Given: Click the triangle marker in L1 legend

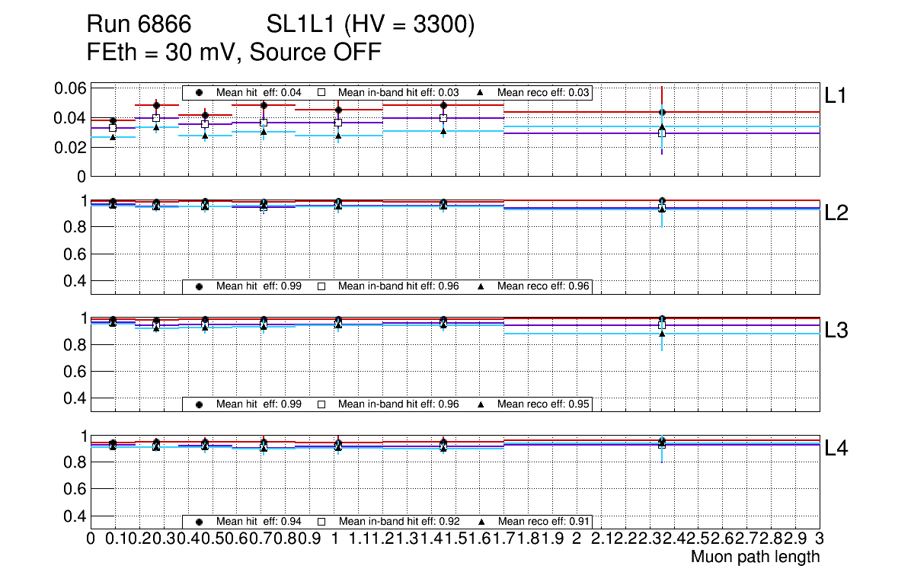Looking at the screenshot, I should (481, 93).
